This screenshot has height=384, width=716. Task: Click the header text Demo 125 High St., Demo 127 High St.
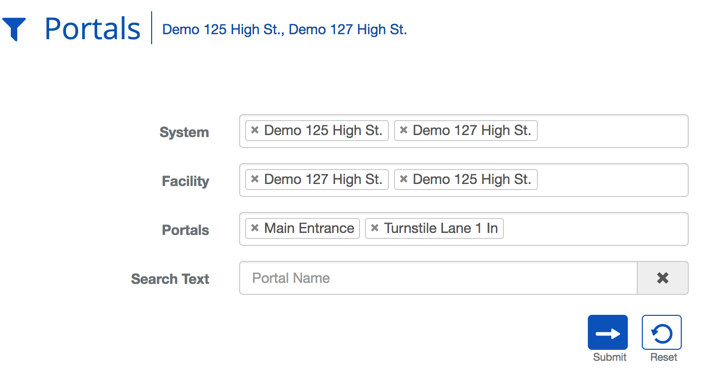[x=284, y=30]
